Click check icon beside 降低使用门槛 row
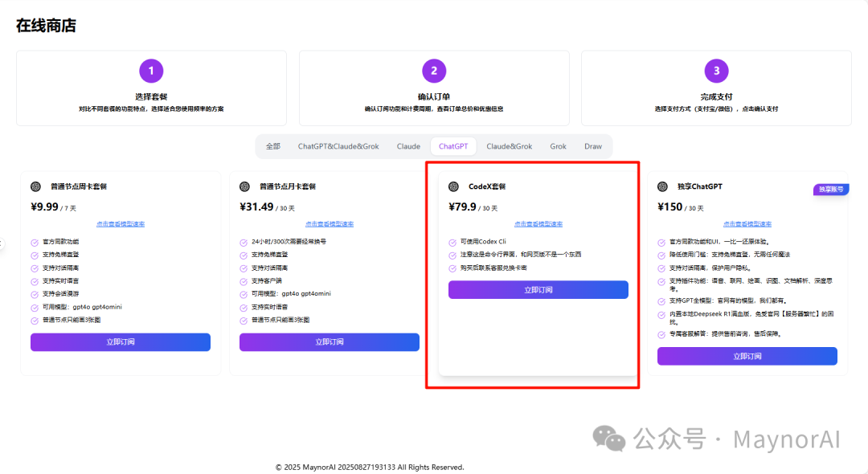 [661, 255]
